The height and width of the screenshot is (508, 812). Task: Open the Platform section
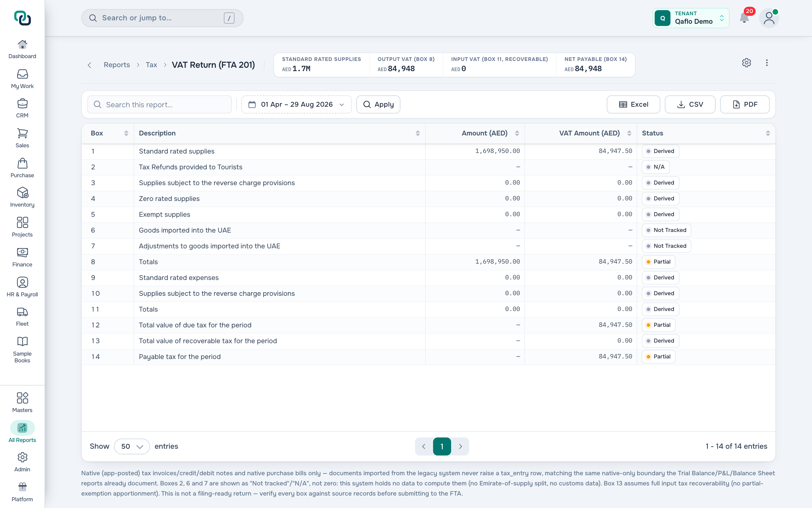[x=22, y=492]
